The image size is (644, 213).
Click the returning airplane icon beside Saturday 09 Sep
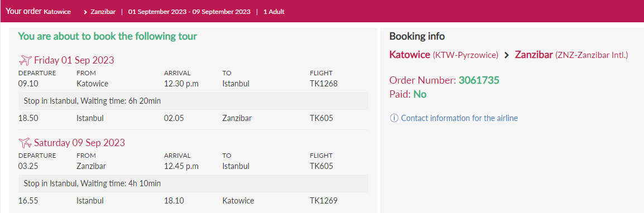tap(25, 143)
